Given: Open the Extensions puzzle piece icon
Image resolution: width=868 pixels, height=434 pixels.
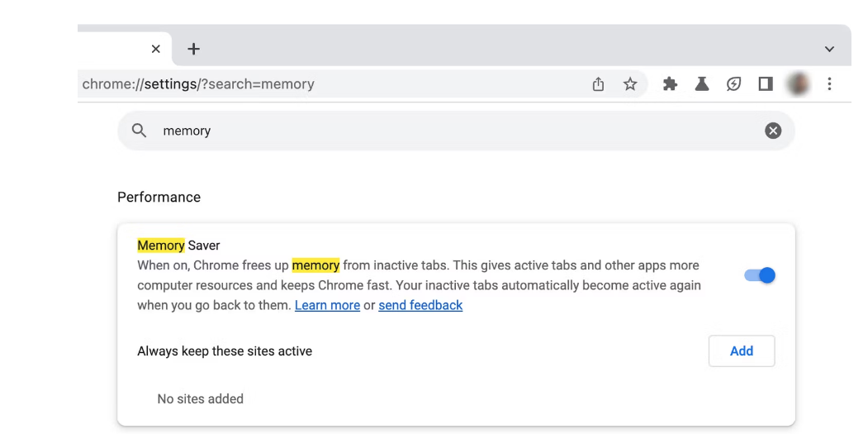Looking at the screenshot, I should pos(670,84).
